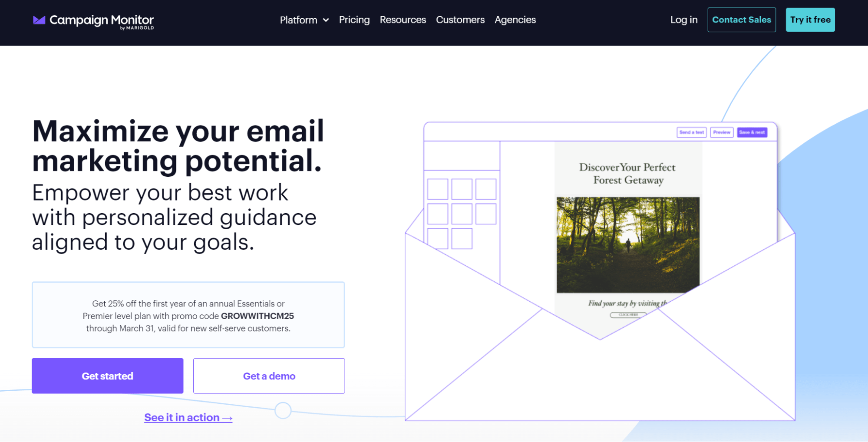Image resolution: width=868 pixels, height=442 pixels.
Task: Open the Platform dropdown menu
Action: pyautogui.click(x=299, y=20)
